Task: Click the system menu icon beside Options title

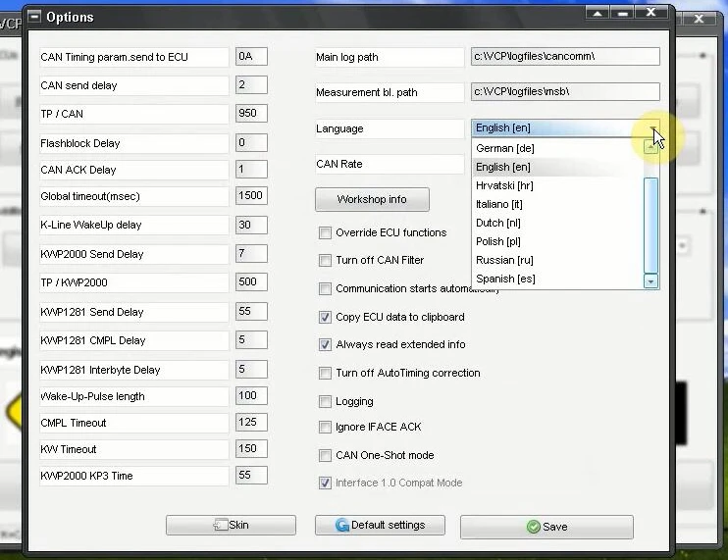Action: click(x=34, y=17)
